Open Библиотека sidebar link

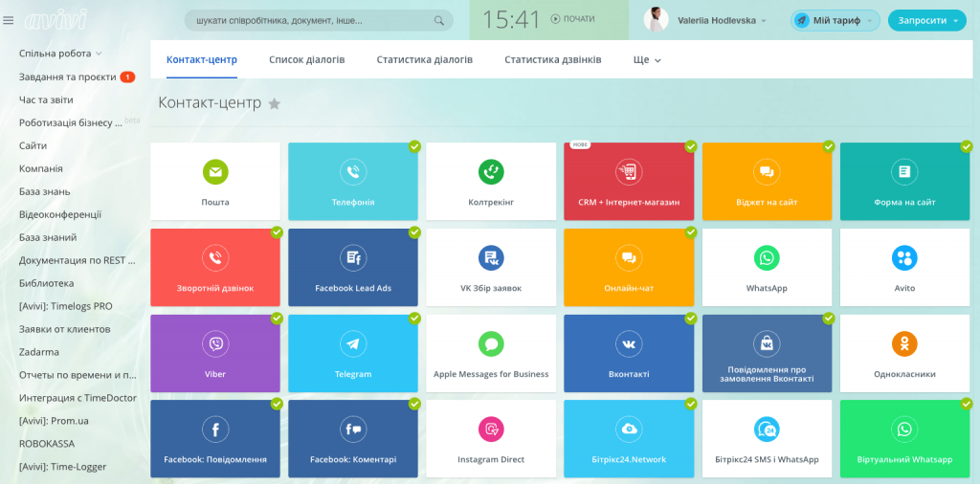pyautogui.click(x=46, y=283)
